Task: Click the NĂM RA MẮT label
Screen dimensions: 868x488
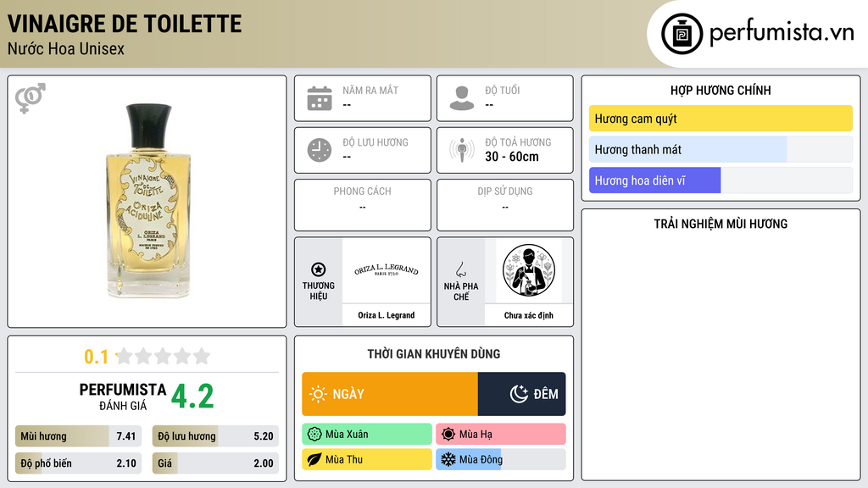Action: (x=370, y=90)
